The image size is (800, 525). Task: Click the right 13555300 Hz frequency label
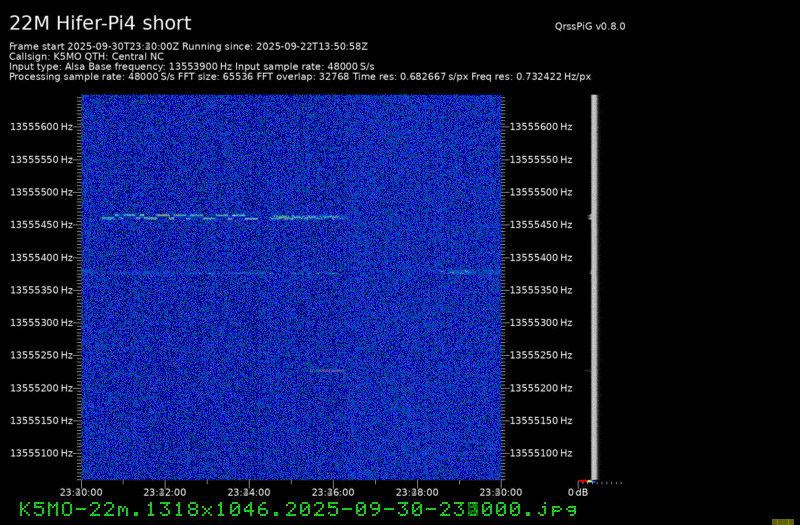[541, 323]
